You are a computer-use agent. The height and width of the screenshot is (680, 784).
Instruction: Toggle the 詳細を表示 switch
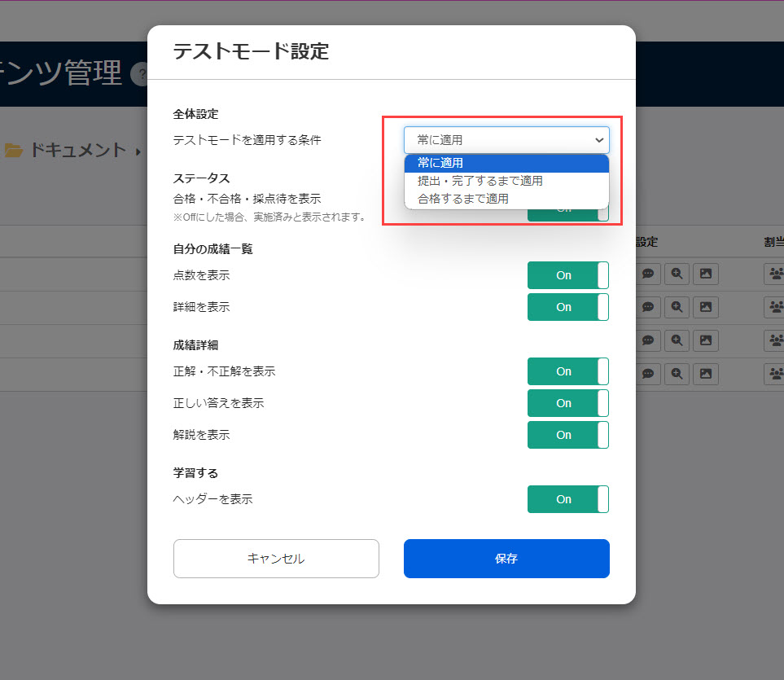click(567, 307)
